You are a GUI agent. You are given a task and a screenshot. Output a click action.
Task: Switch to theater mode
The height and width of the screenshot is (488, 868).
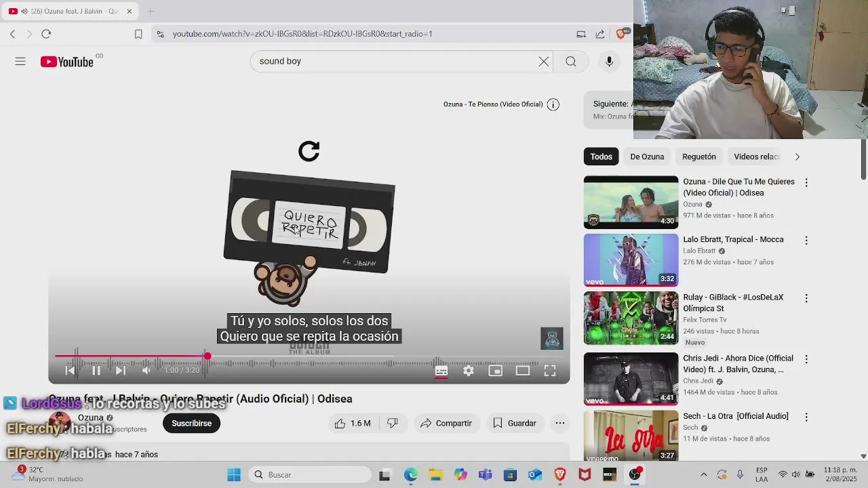pyautogui.click(x=523, y=371)
